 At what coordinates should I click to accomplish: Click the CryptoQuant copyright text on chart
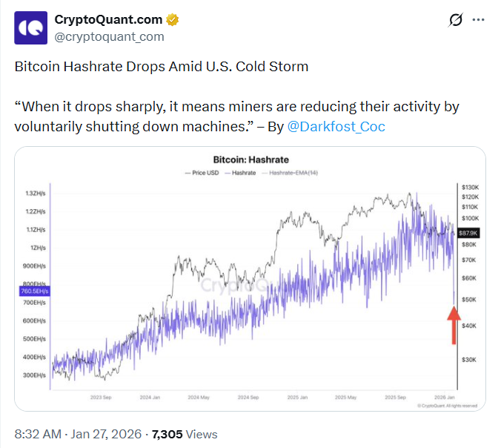[x=446, y=406]
